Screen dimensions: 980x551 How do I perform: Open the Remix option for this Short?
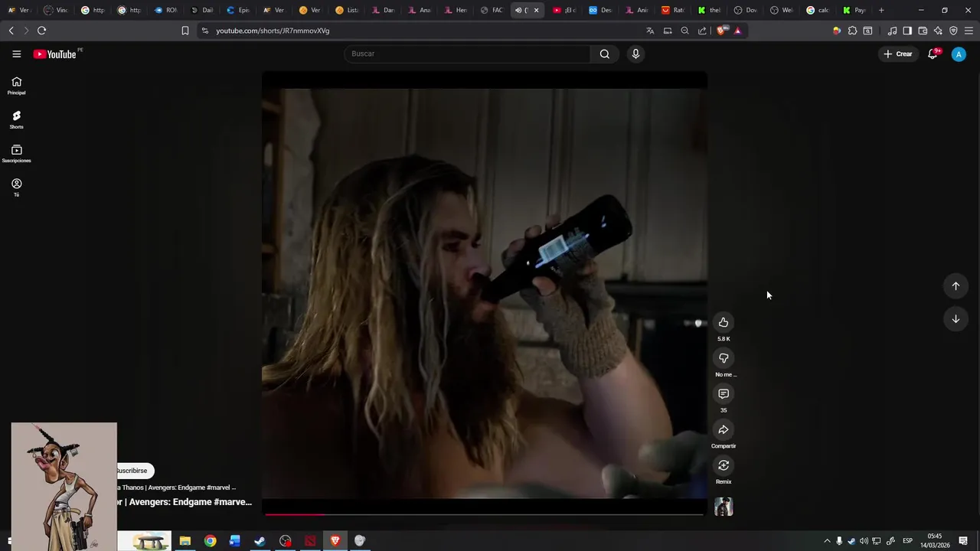click(x=724, y=465)
